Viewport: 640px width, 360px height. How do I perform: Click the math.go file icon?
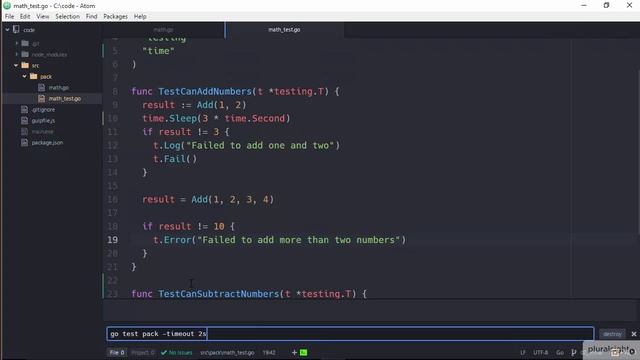(x=41, y=87)
